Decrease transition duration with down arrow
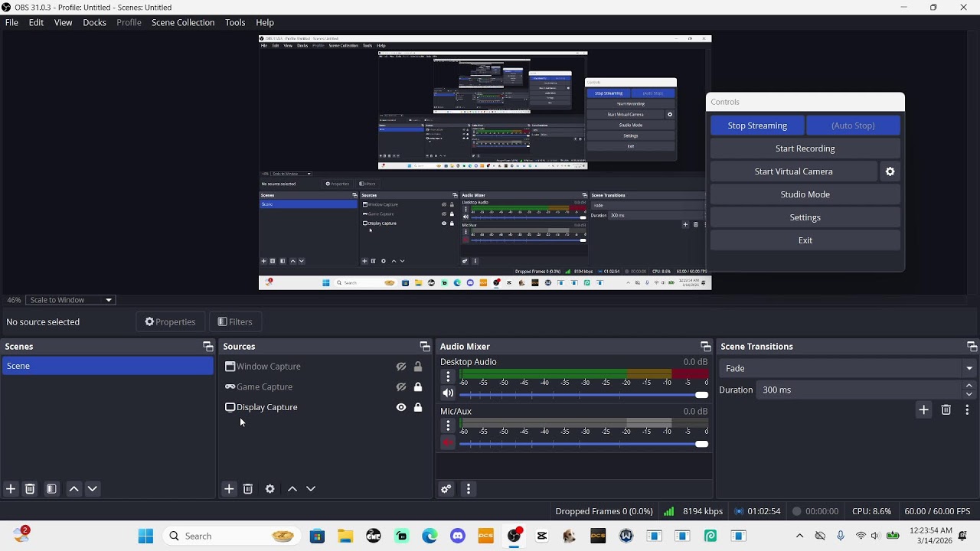This screenshot has height=551, width=980. click(x=969, y=394)
